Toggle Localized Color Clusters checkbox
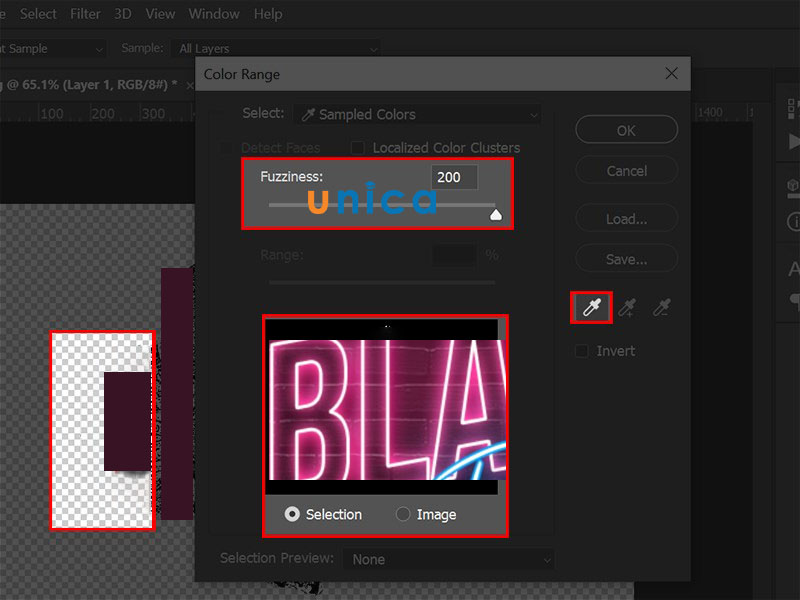The width and height of the screenshot is (800, 600). pyautogui.click(x=358, y=148)
